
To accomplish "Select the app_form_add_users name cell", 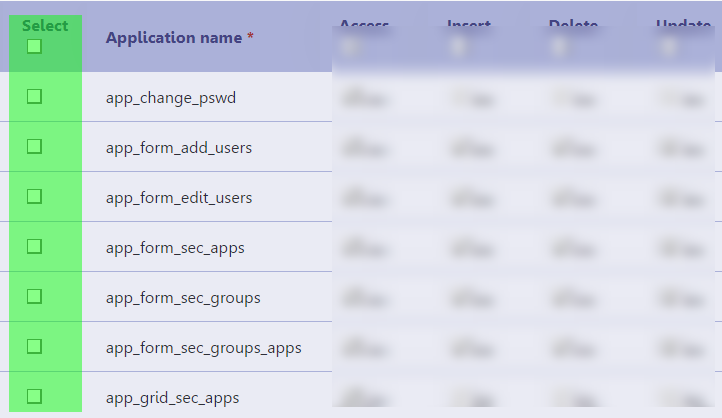I will (x=178, y=148).
